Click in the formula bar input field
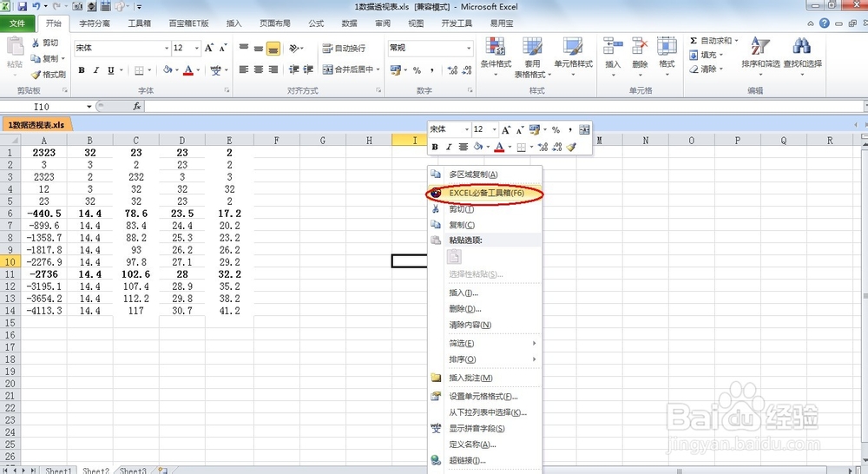The width and height of the screenshot is (868, 474). (x=503, y=106)
